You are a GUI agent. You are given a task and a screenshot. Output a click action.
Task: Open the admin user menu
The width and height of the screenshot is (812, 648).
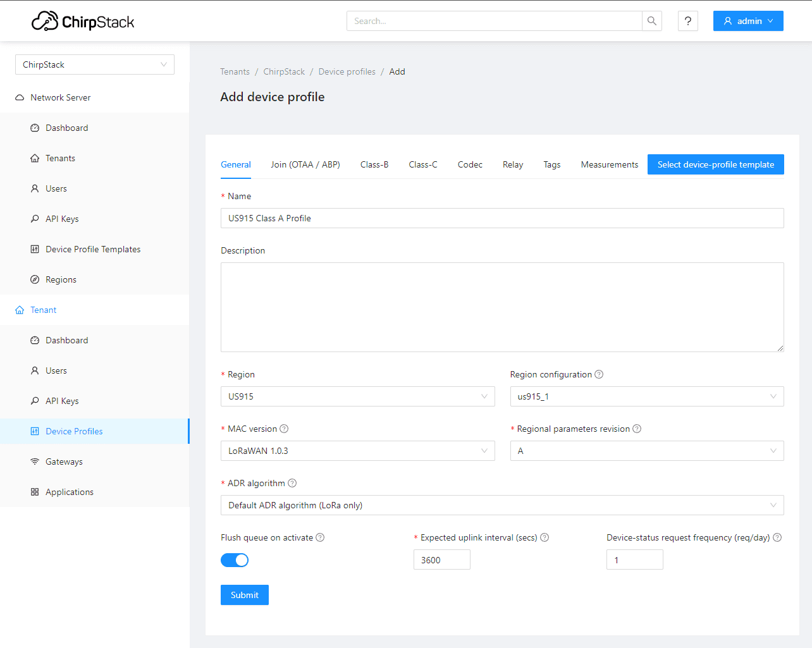pyautogui.click(x=747, y=21)
